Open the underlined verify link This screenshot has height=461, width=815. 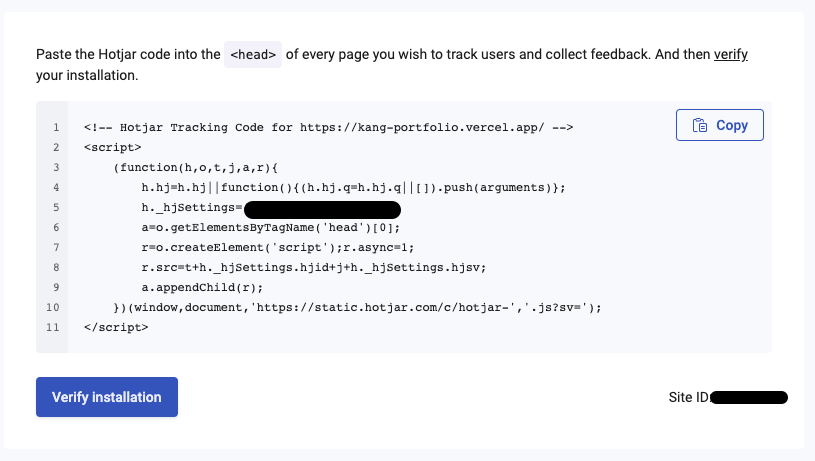730,54
